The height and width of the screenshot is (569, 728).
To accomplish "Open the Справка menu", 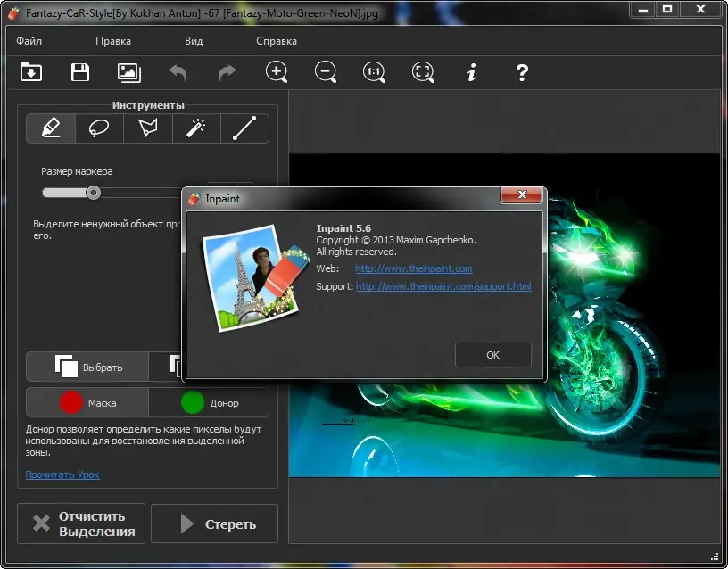I will (277, 41).
